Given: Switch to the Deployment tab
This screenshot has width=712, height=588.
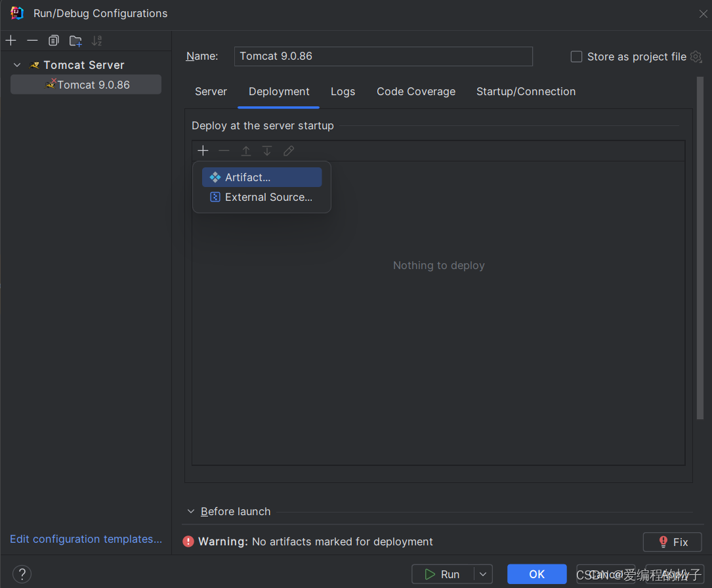Looking at the screenshot, I should (x=279, y=92).
